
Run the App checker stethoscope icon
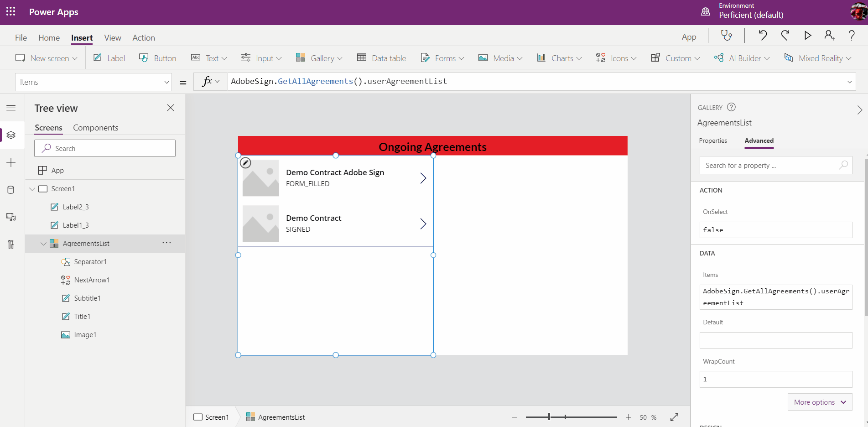(x=727, y=35)
